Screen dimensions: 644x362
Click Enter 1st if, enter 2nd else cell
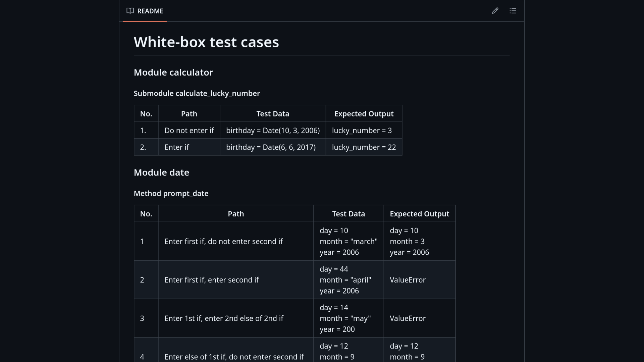pos(236,318)
